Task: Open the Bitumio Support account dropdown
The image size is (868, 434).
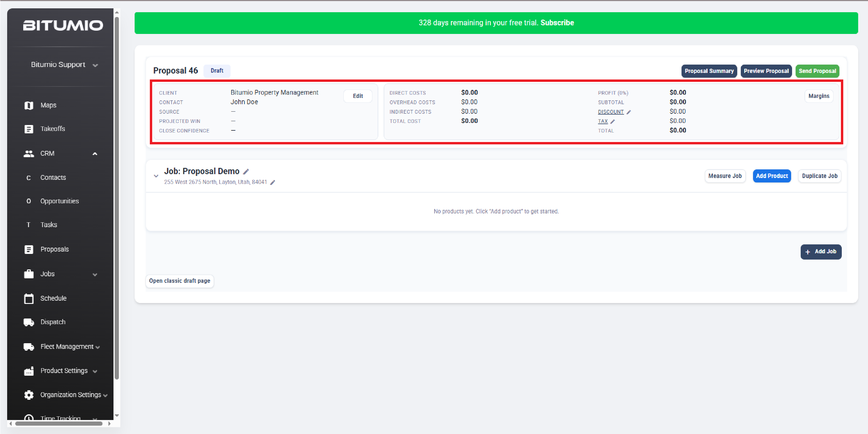Action: pyautogui.click(x=64, y=65)
